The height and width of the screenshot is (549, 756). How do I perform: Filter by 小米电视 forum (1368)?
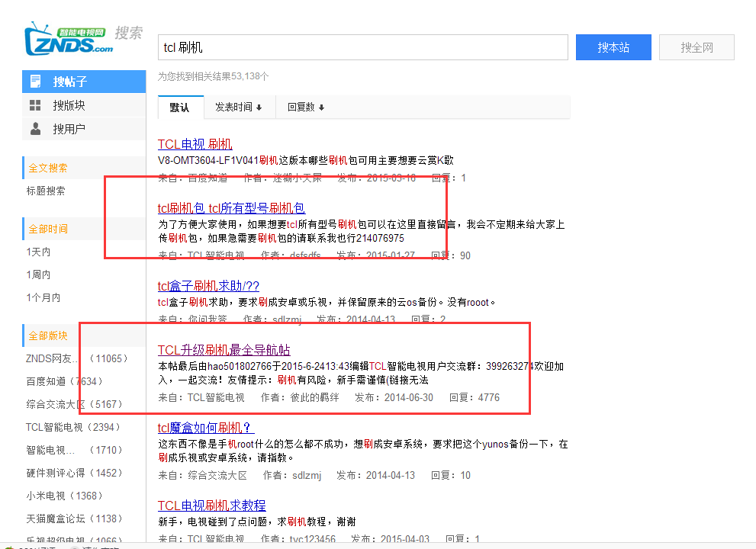(65, 496)
